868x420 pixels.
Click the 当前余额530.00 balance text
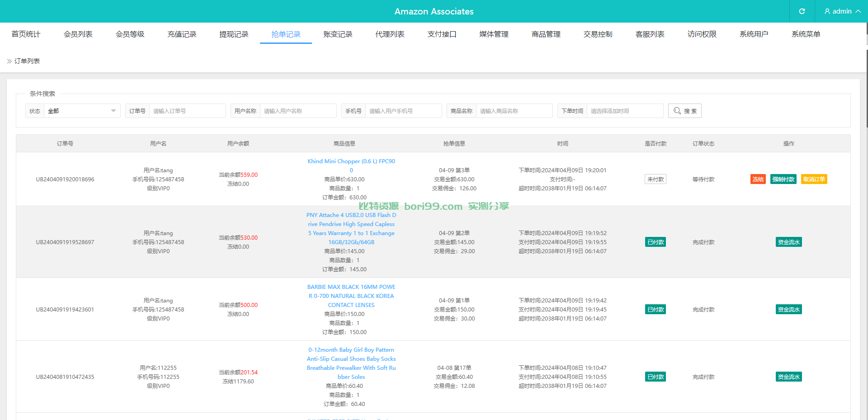(x=238, y=238)
